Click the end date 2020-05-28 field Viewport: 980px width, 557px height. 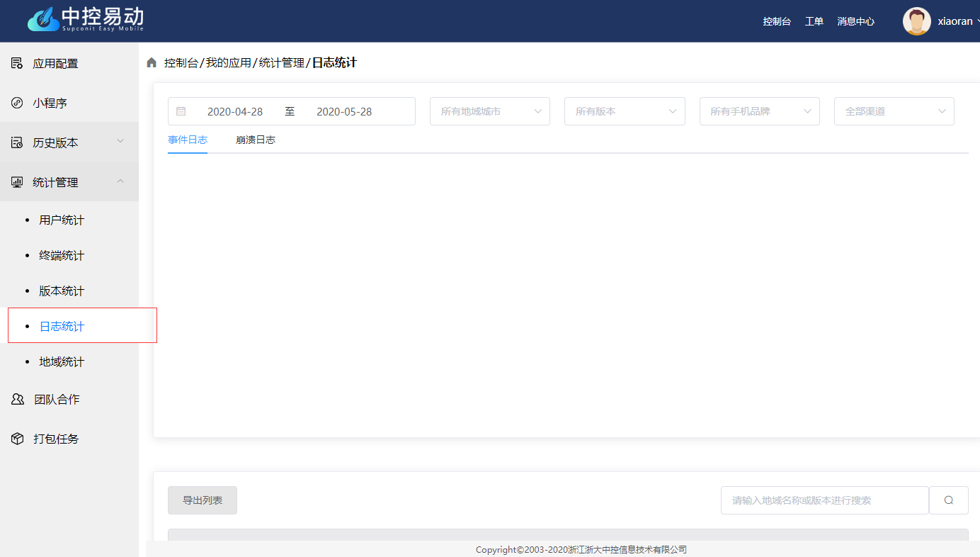(x=344, y=111)
